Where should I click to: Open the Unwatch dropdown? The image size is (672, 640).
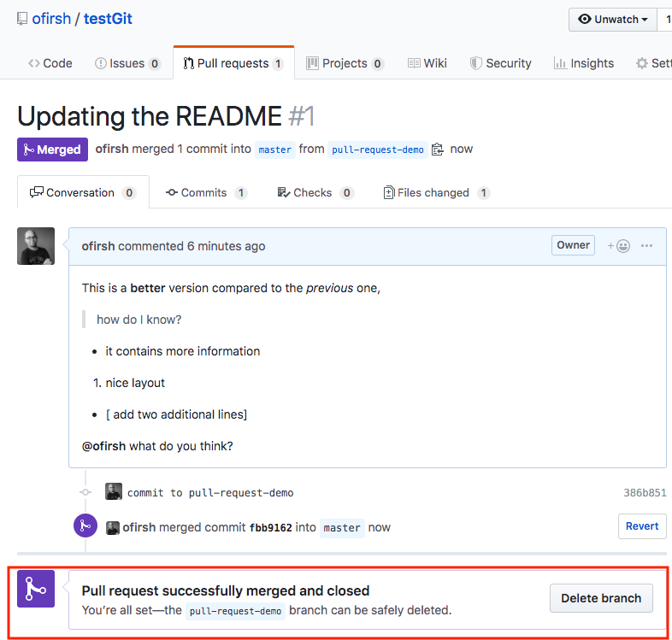coord(612,19)
